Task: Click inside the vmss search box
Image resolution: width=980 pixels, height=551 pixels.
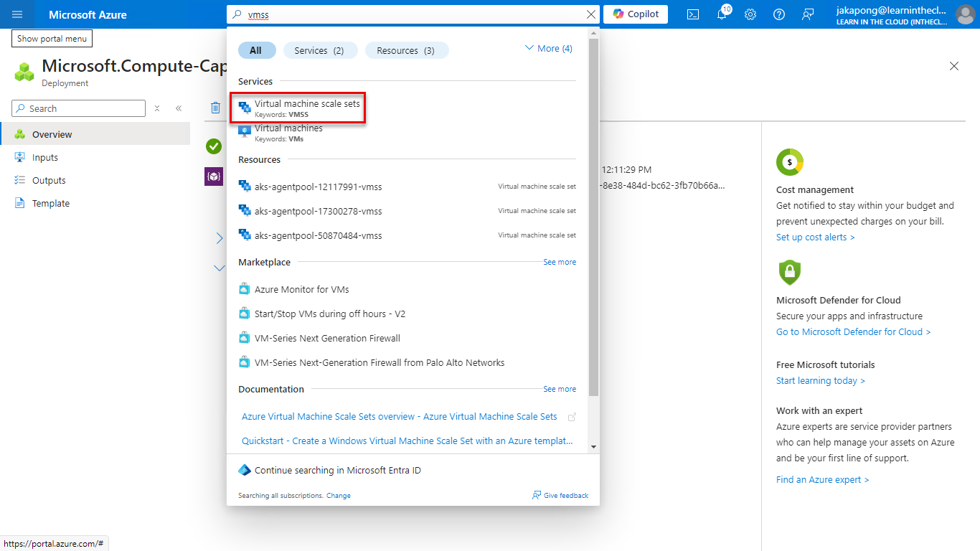Action: coord(413,14)
